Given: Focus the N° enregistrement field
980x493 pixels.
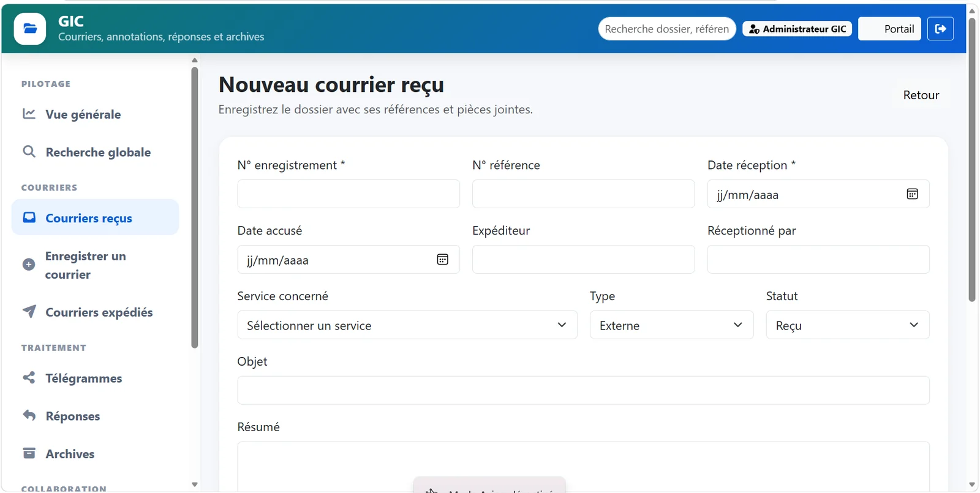Looking at the screenshot, I should pos(349,194).
